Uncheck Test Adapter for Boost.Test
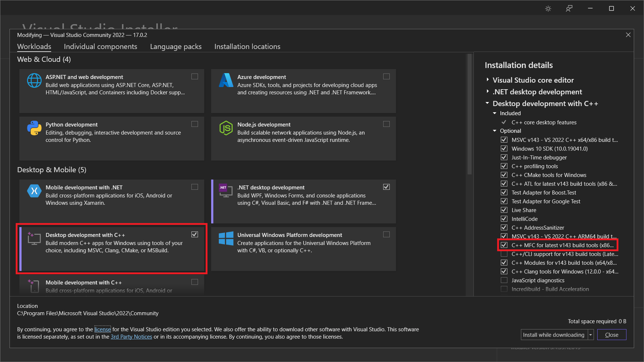This screenshot has height=362, width=644. pyautogui.click(x=504, y=192)
